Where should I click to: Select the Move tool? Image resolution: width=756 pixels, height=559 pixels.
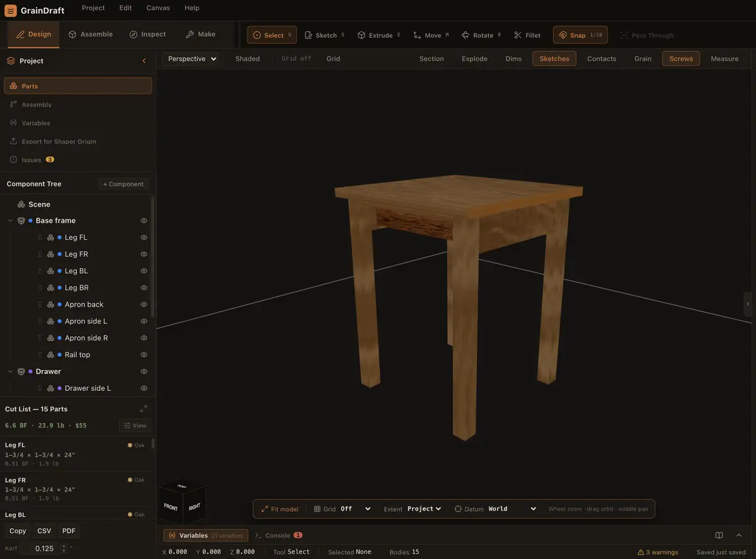[x=431, y=35]
